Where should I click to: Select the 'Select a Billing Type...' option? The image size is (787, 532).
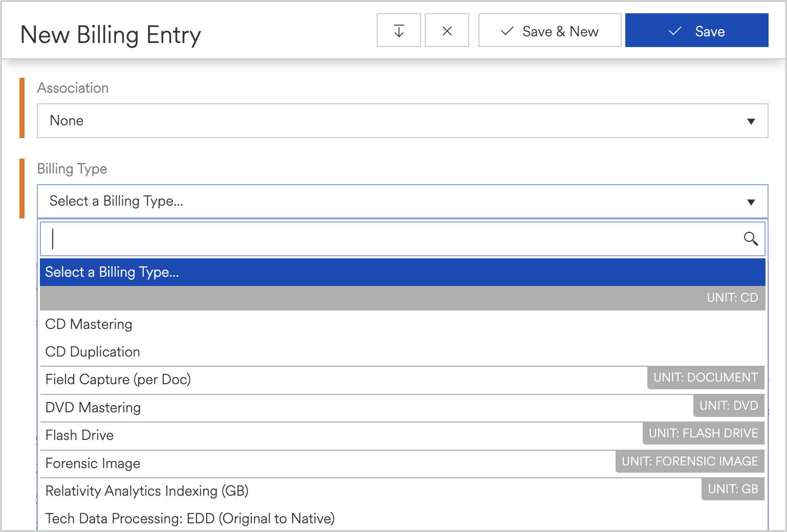402,272
